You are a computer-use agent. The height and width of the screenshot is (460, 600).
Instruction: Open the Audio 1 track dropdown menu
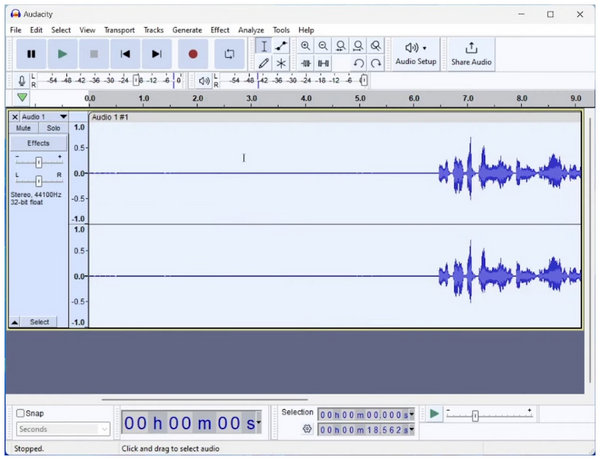point(63,117)
